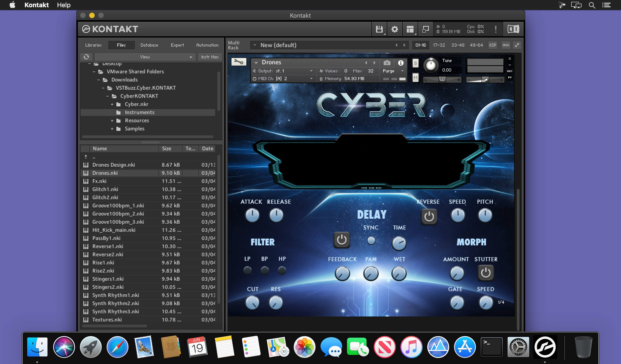Remove the Drones instrument with X
The image size is (621, 364).
[510, 59]
